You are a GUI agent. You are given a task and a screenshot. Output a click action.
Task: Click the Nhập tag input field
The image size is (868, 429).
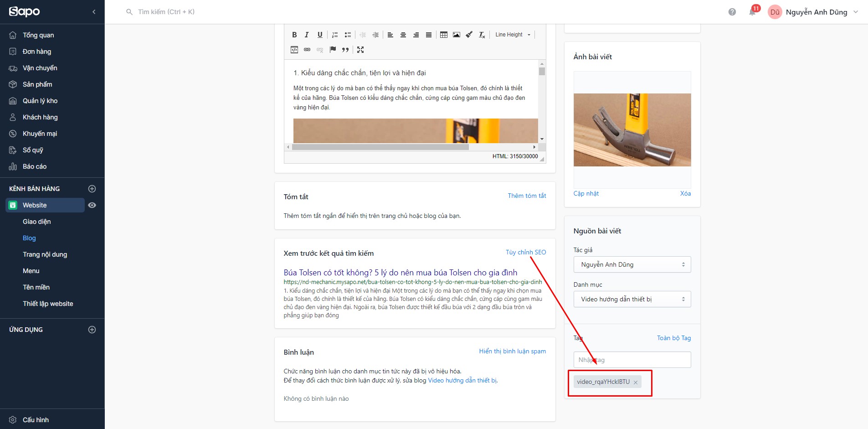tap(632, 360)
